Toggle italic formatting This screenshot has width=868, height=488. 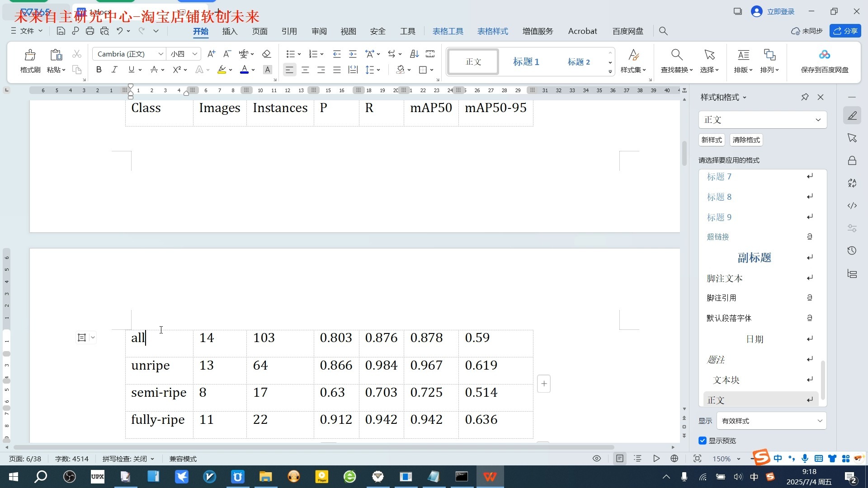(x=114, y=69)
